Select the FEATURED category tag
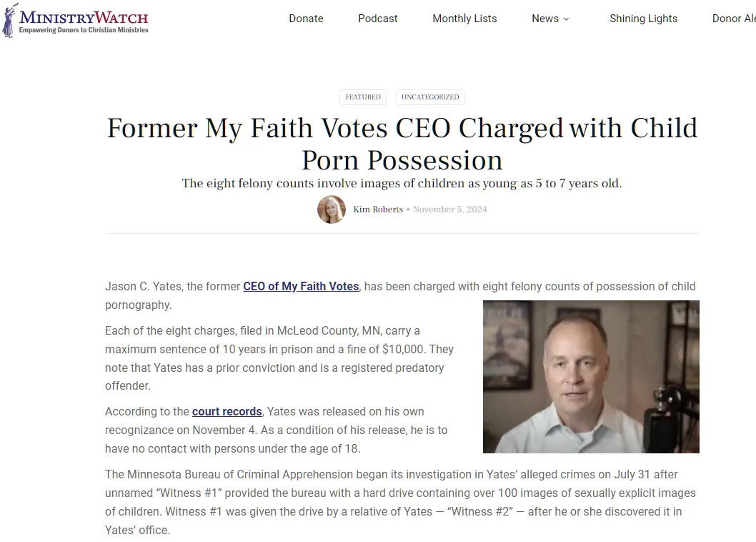756x542 pixels. click(363, 97)
